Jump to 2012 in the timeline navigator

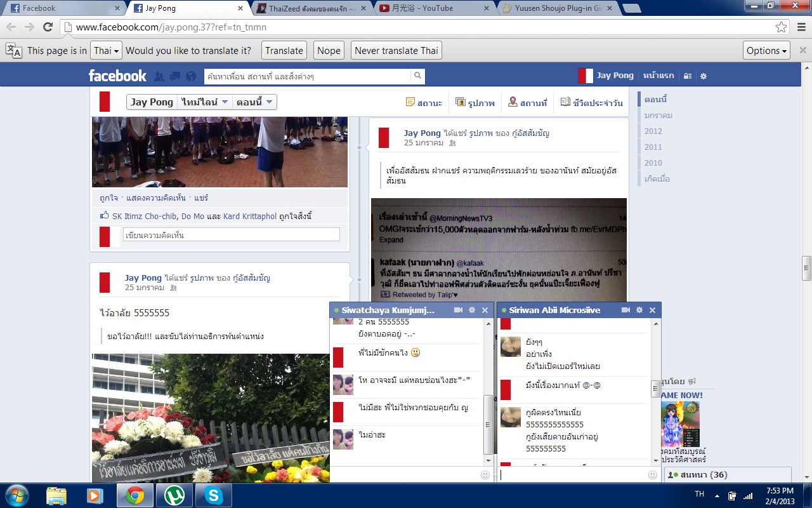[x=653, y=131]
